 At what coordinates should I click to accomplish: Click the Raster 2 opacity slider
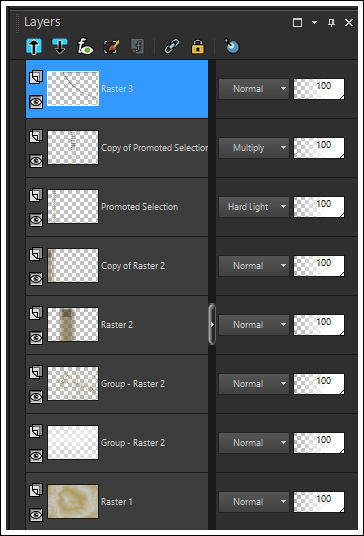[319, 325]
